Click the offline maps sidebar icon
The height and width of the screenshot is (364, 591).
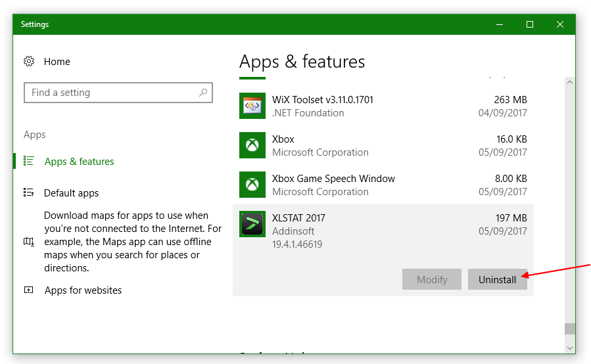click(29, 242)
